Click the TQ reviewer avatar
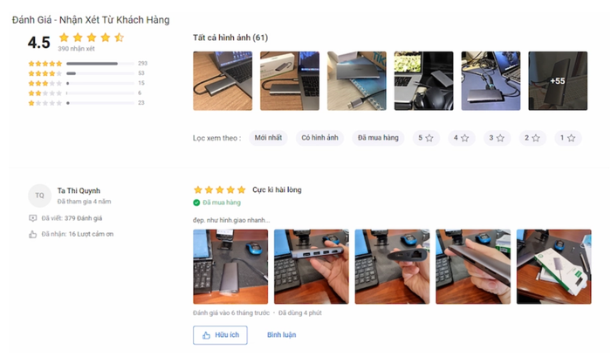Screen dimensions: 611x364 pyautogui.click(x=40, y=196)
